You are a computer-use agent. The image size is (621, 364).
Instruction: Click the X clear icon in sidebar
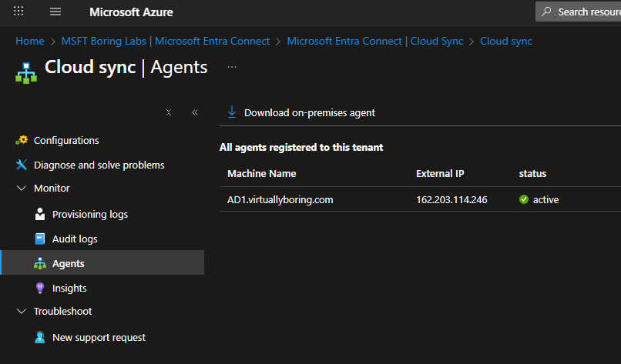169,112
